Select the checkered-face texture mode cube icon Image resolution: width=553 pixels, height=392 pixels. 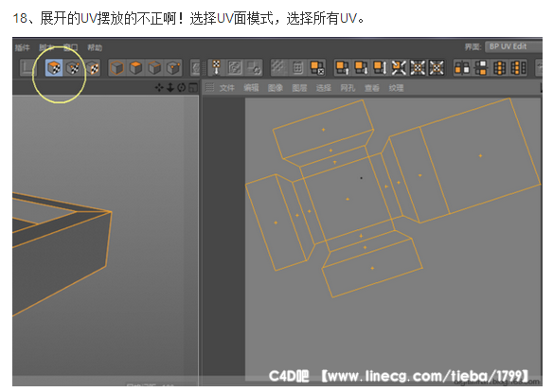93,67
